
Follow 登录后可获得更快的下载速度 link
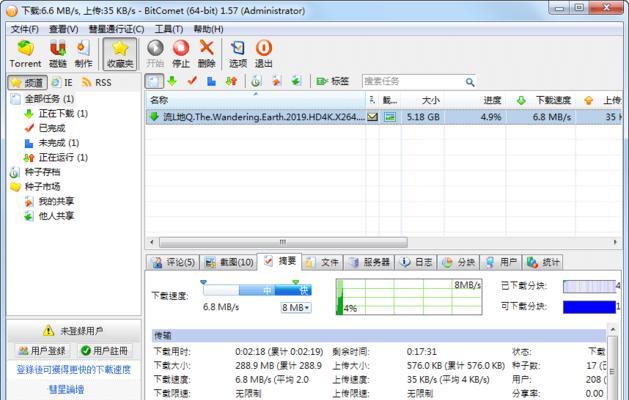pyautogui.click(x=73, y=370)
